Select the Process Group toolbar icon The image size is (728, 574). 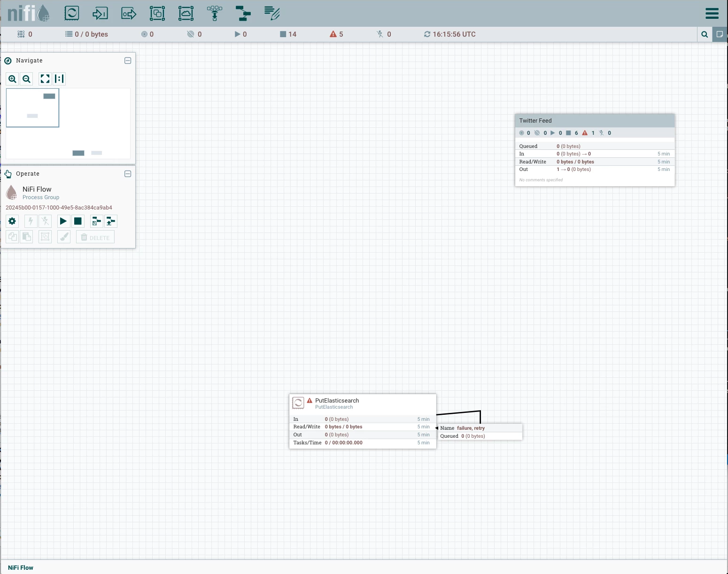coord(157,13)
